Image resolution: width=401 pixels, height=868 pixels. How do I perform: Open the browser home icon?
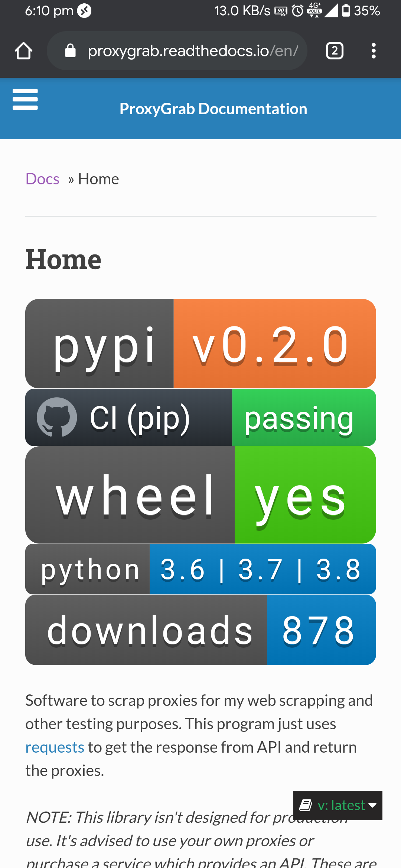click(x=23, y=51)
